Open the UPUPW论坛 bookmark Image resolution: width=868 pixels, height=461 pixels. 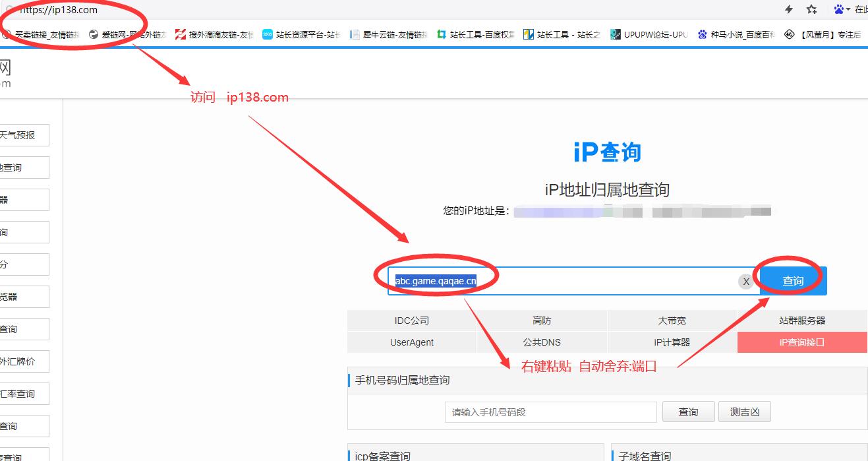click(649, 35)
